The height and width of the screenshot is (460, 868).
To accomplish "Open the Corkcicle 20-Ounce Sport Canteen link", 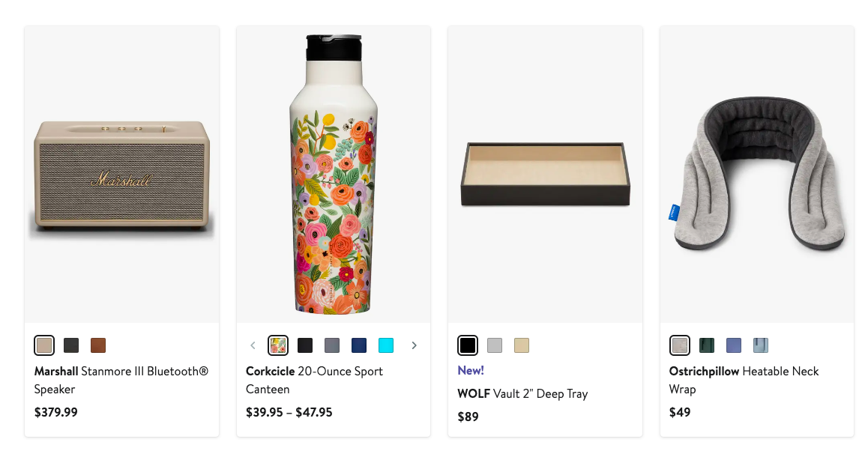I will (314, 380).
